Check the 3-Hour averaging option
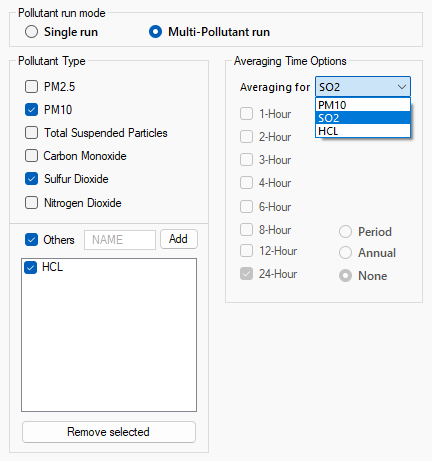Image resolution: width=432 pixels, height=461 pixels. pyautogui.click(x=247, y=160)
